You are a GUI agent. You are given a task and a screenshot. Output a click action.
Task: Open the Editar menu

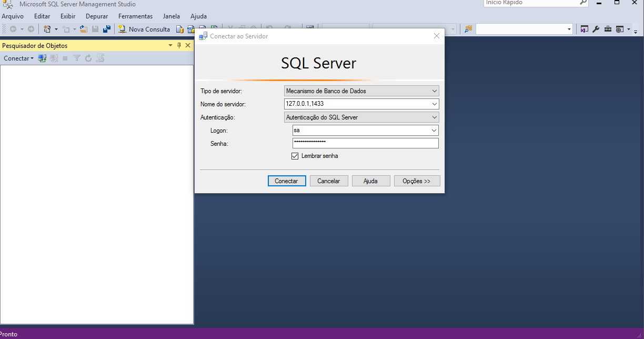(x=42, y=16)
